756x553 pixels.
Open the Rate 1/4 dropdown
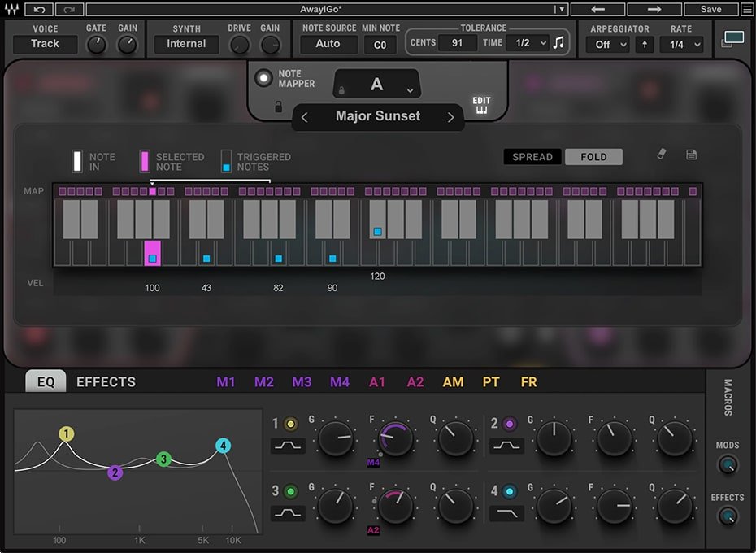click(682, 45)
